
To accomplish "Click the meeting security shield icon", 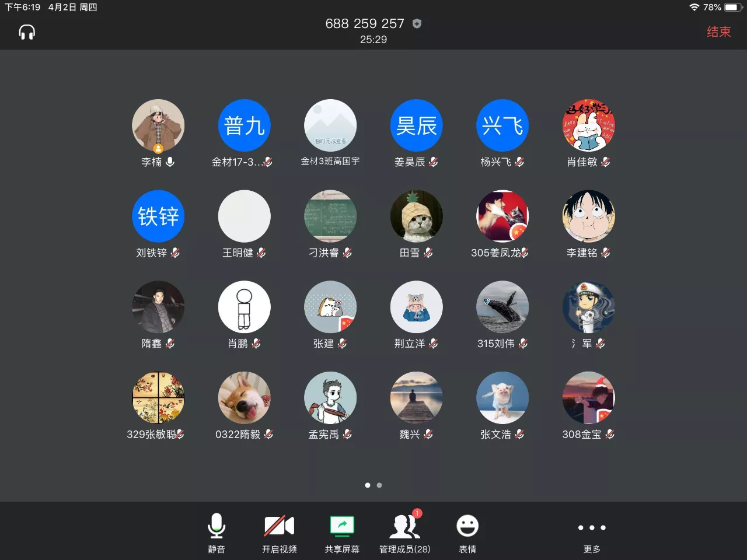I will tap(417, 23).
